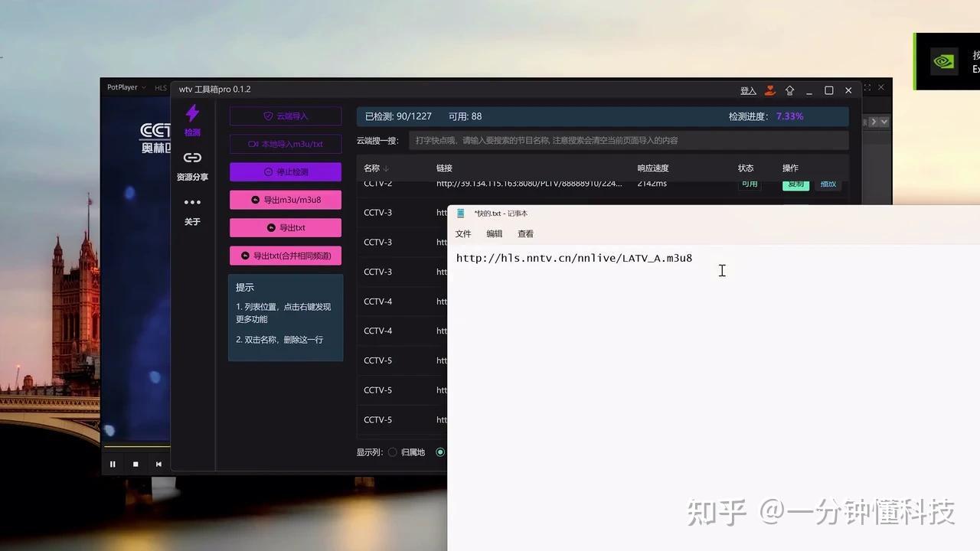Click the right chevron in PotPlayer side panel
This screenshot has width=980, height=551.
pos(874,122)
